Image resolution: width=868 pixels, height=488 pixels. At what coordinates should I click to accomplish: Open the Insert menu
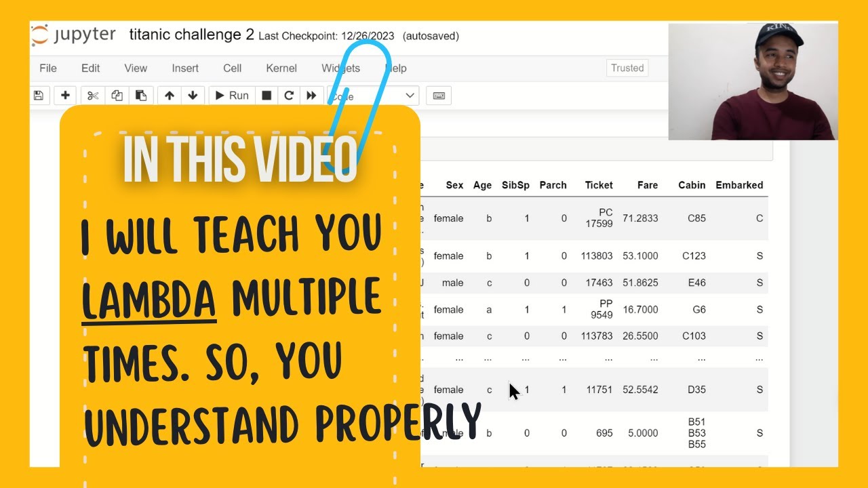pos(185,68)
